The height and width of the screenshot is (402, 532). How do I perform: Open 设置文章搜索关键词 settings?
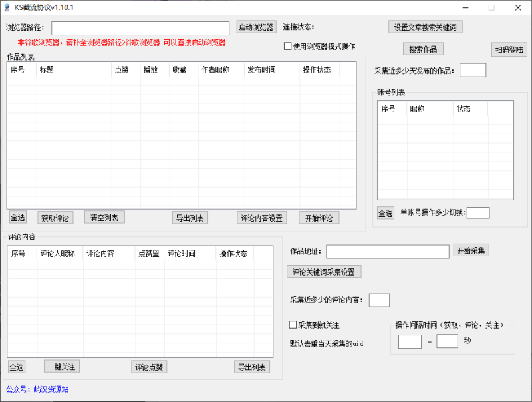424,27
